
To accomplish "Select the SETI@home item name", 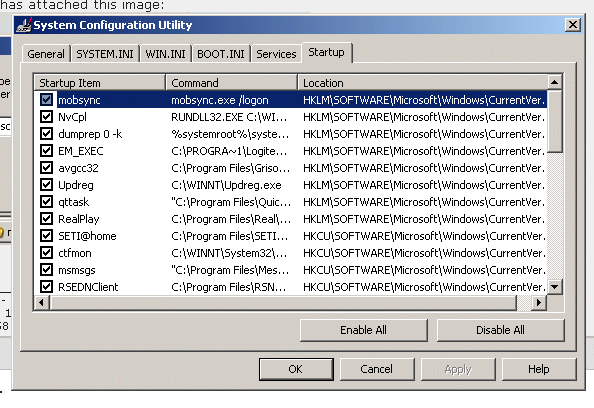I will click(87, 236).
